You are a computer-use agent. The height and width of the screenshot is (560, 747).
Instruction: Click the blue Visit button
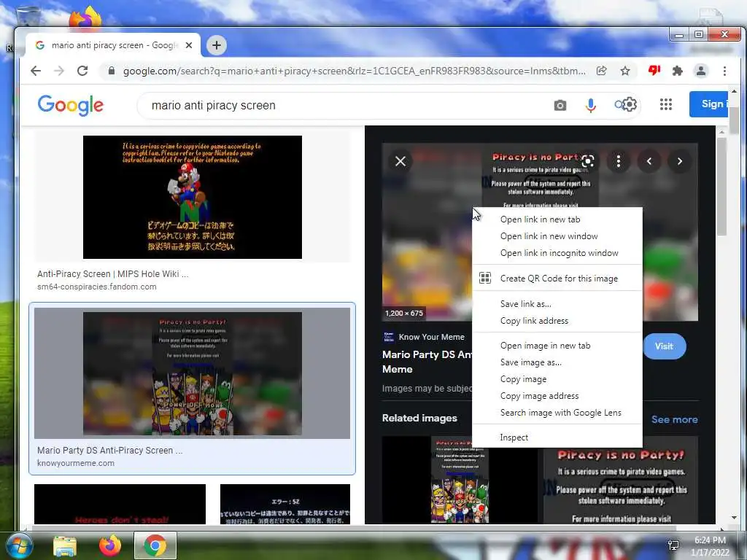pyautogui.click(x=664, y=346)
